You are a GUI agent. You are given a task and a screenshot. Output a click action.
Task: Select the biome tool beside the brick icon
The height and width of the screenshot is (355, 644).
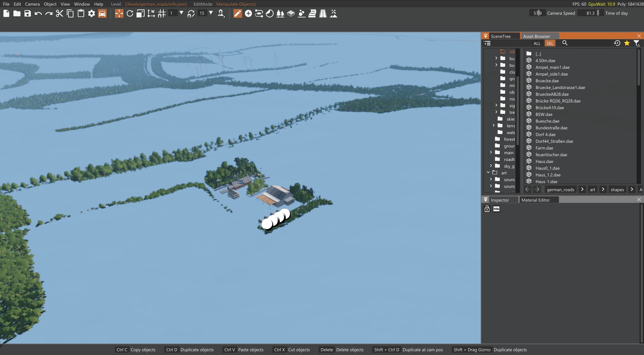[x=302, y=13]
